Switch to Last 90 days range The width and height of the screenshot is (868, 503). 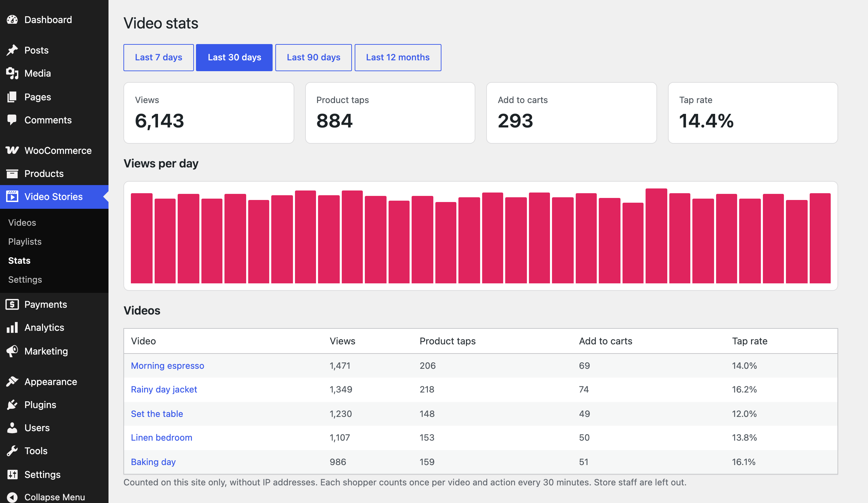pos(313,58)
